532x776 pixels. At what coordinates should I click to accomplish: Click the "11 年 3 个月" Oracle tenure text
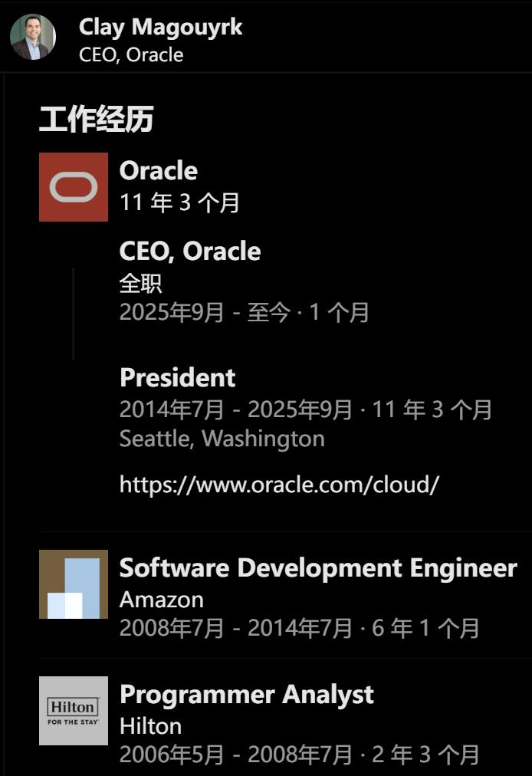(x=179, y=202)
